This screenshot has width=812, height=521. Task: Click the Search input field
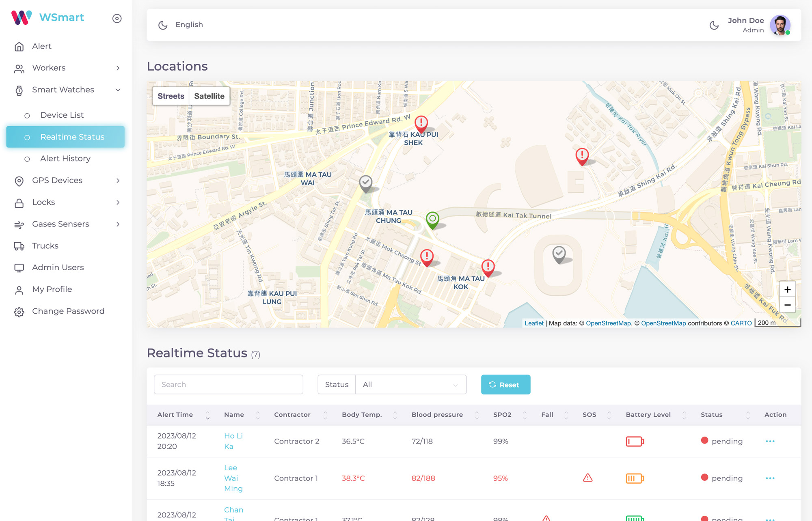tap(229, 384)
